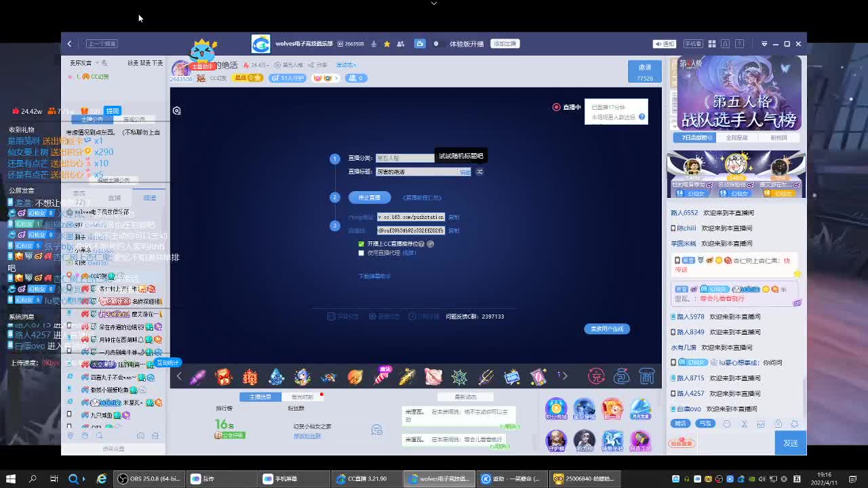This screenshot has height=488, width=868.
Task: Open the 守护榜 activity icon
Action: [x=556, y=441]
